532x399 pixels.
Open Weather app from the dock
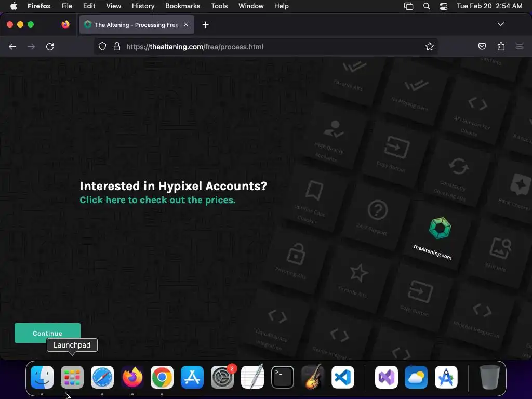[416, 377]
